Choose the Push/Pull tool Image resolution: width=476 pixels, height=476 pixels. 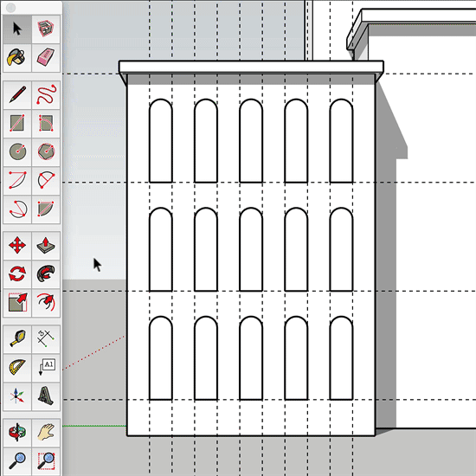(46, 245)
